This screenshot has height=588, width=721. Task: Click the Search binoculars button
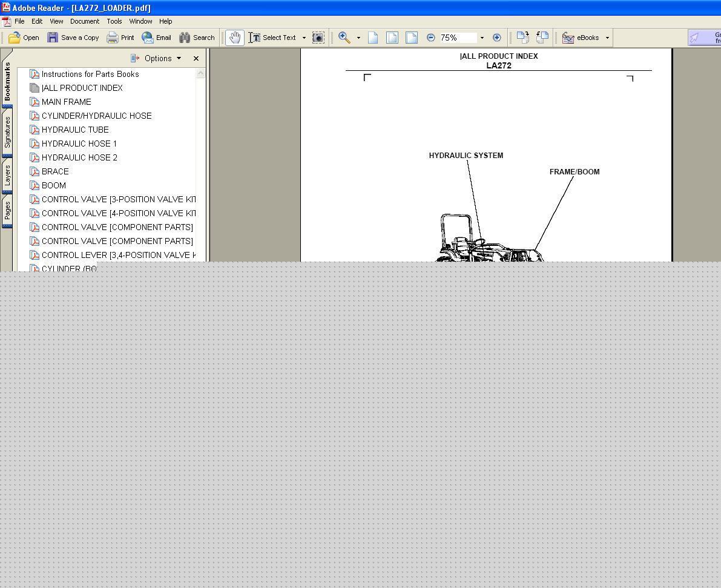[197, 38]
